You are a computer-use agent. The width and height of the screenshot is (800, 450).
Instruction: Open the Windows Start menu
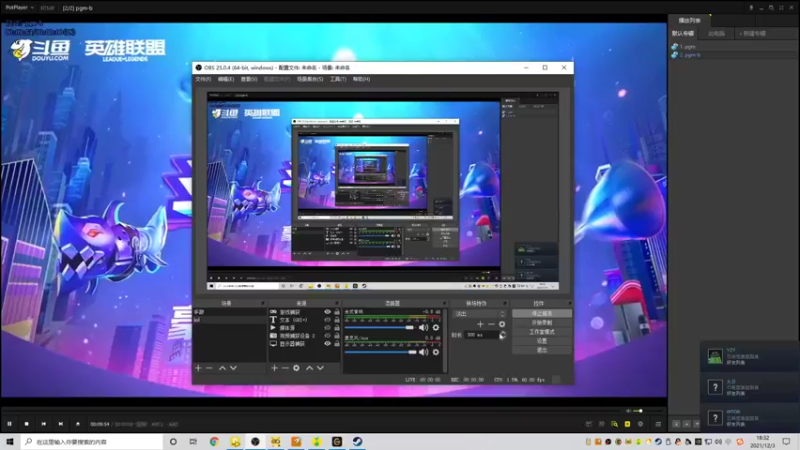click(10, 441)
